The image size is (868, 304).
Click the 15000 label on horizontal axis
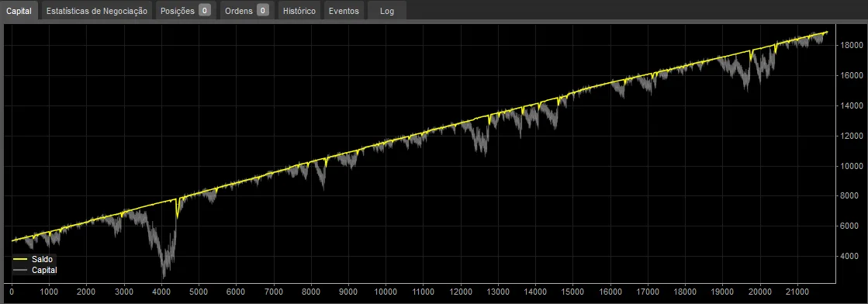pos(572,292)
